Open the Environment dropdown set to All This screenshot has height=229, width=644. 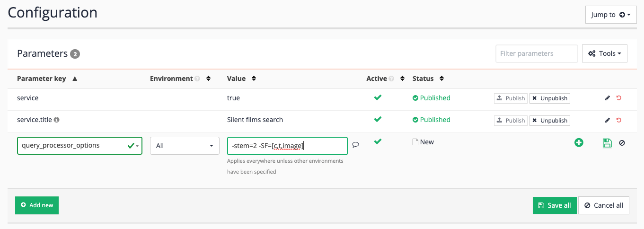pos(185,146)
